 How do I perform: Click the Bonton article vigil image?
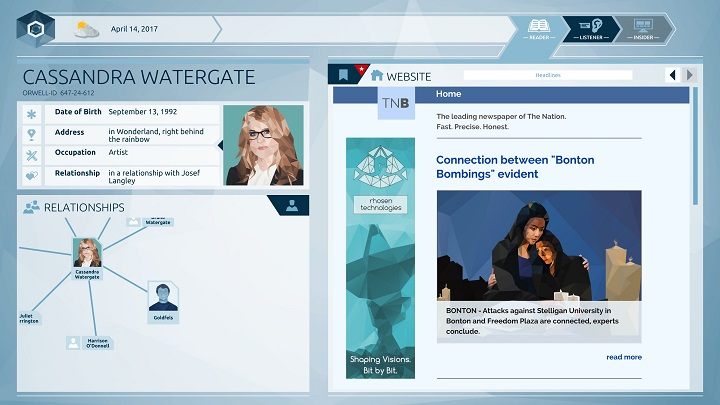[538, 245]
